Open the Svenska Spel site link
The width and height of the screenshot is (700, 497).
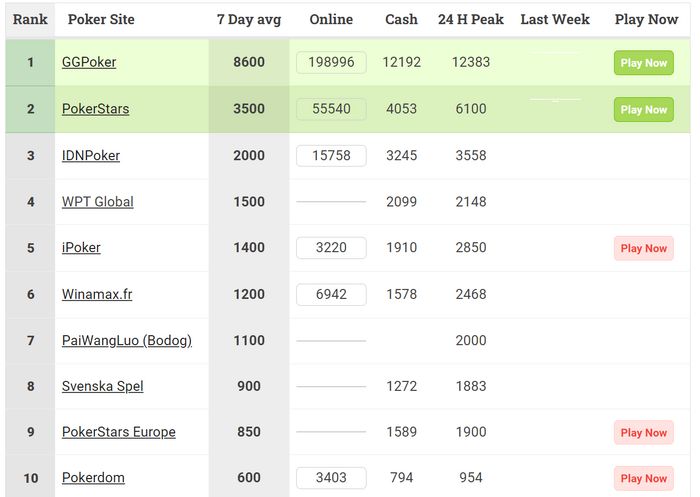[103, 386]
